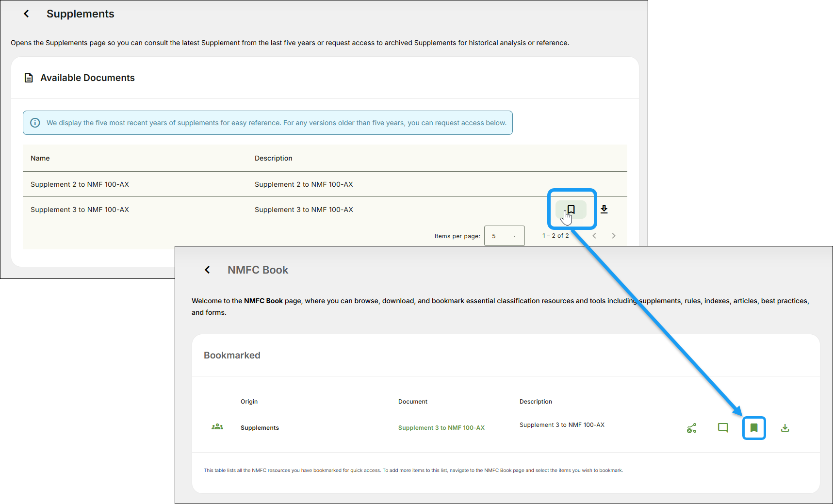Click the Available Documents heading
The image size is (833, 504).
[x=87, y=78]
